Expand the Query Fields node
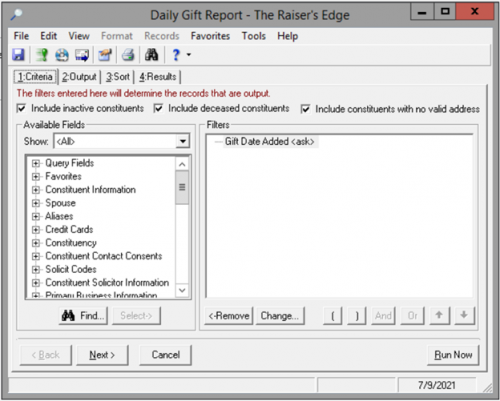This screenshot has width=500, height=401. click(36, 163)
